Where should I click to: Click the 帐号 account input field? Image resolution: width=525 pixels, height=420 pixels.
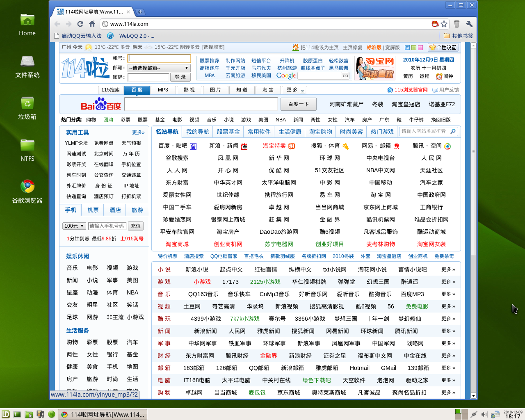(159, 59)
